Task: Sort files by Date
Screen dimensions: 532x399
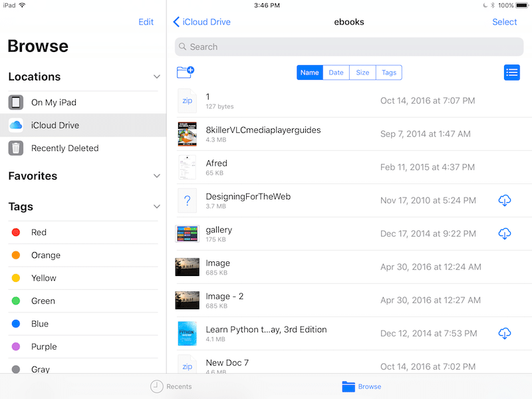Action: coord(336,72)
